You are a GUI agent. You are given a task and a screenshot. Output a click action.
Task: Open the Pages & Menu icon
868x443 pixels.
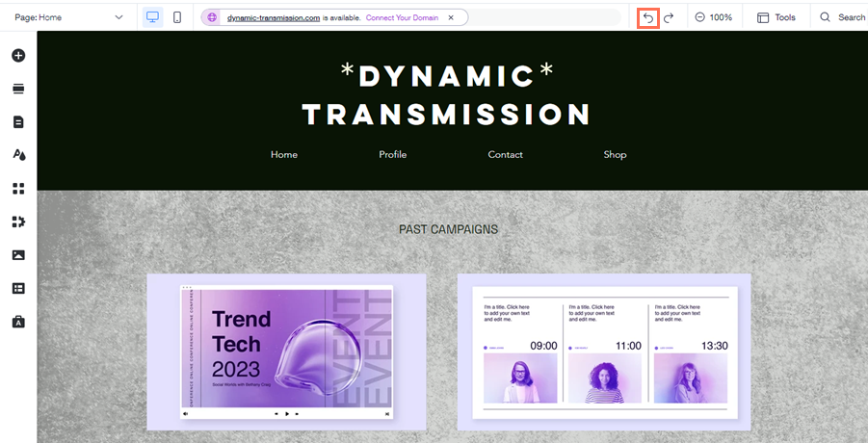point(19,121)
